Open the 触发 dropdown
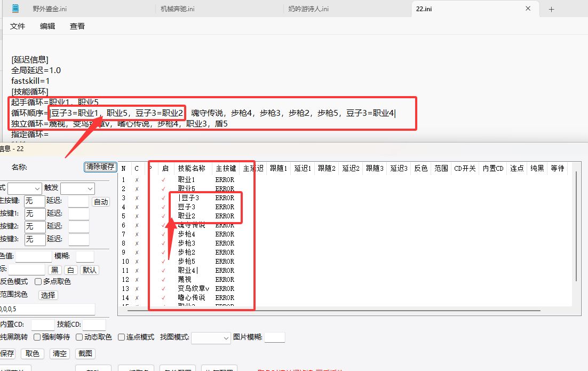588x371 pixels. pos(77,188)
